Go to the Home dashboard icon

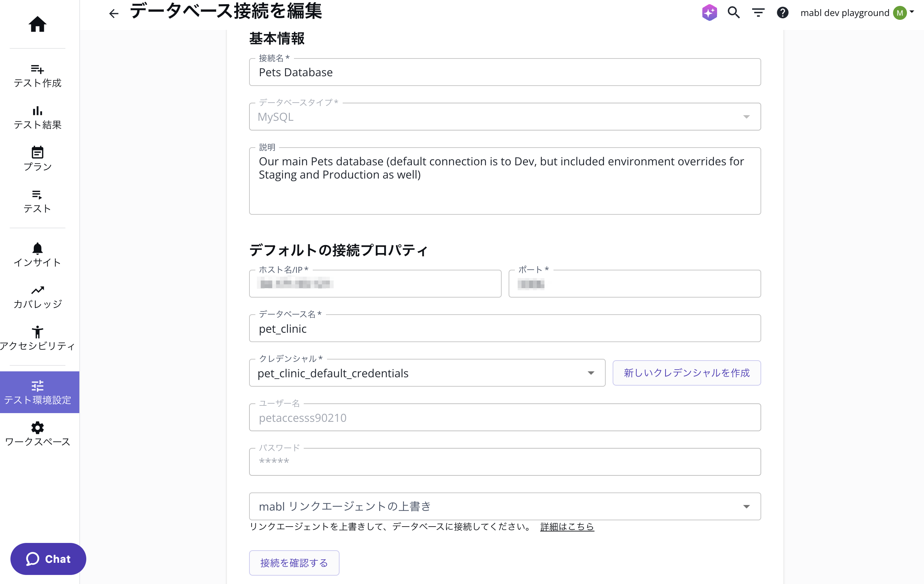coord(37,24)
